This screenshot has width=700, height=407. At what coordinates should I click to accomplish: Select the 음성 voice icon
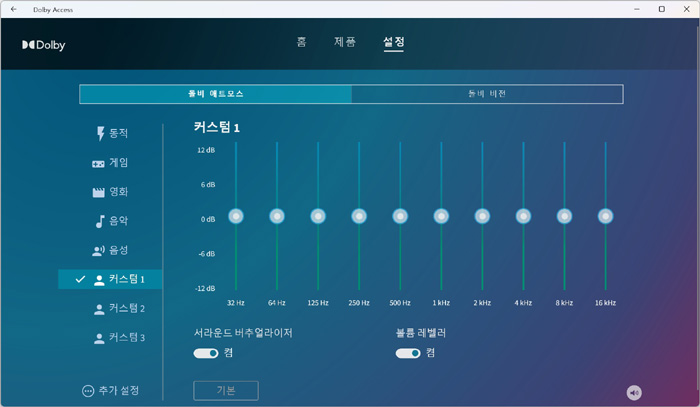point(98,251)
